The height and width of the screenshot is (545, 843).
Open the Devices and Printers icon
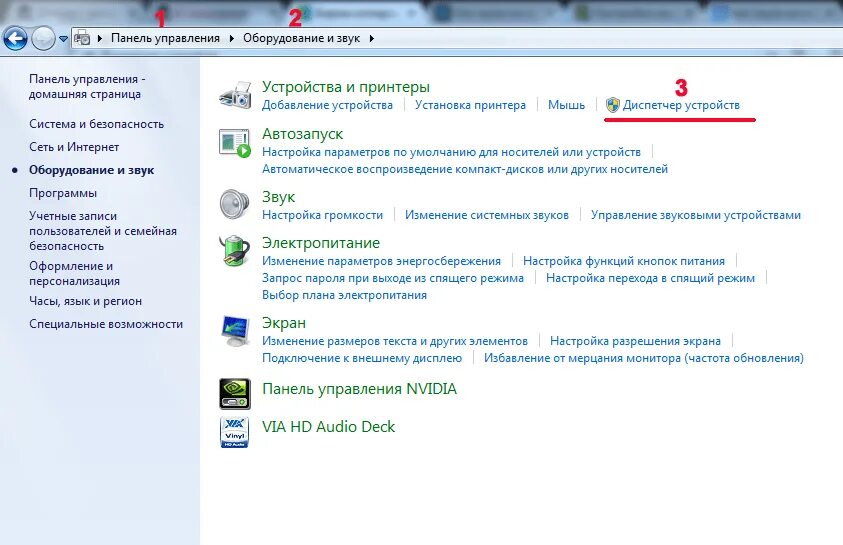click(x=235, y=95)
